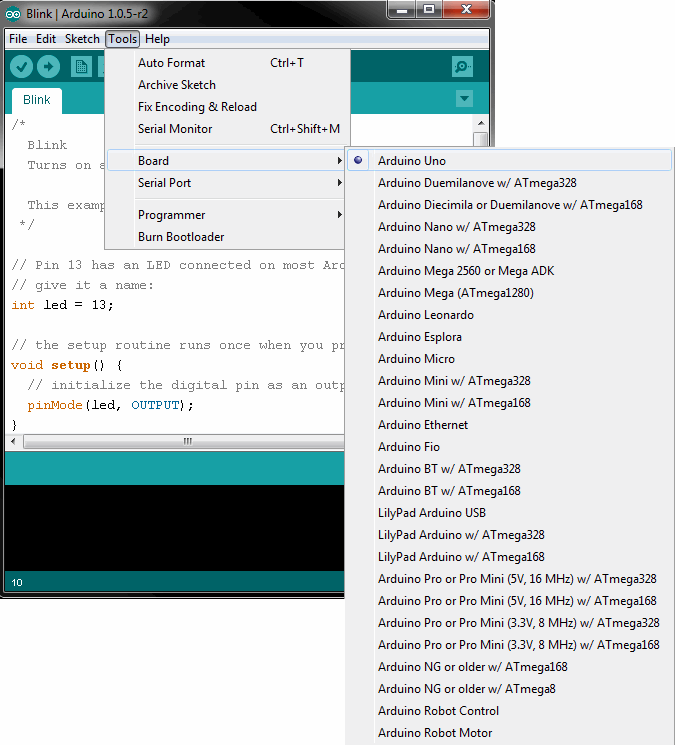Click the line number 10 in status bar
The image size is (675, 745).
tap(17, 583)
